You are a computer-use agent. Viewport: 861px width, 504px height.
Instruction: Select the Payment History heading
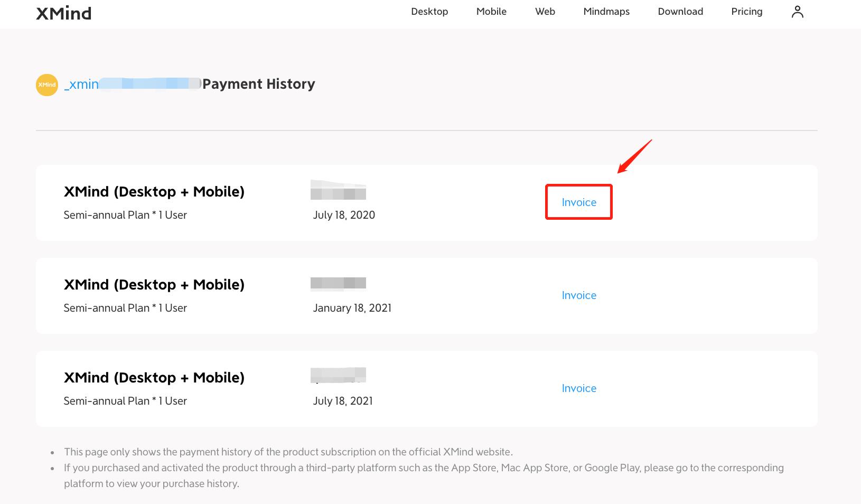tap(259, 84)
